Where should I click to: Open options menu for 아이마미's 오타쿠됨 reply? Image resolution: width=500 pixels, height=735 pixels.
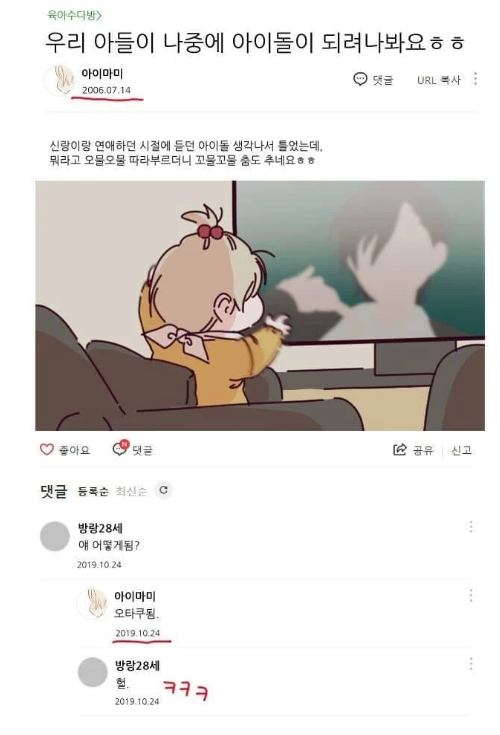471,595
